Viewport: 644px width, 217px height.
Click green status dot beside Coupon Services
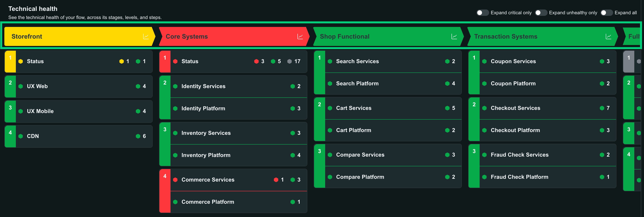(485, 62)
